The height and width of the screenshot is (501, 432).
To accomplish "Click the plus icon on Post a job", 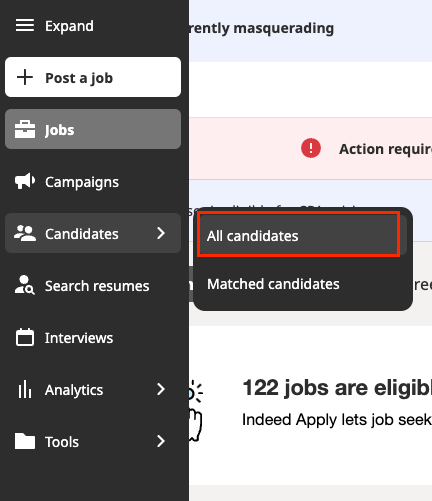I will [x=25, y=77].
